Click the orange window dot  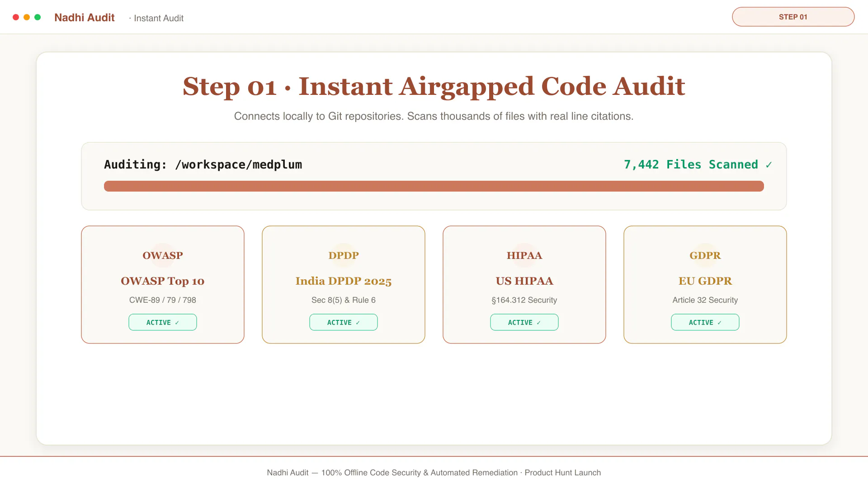tap(27, 17)
